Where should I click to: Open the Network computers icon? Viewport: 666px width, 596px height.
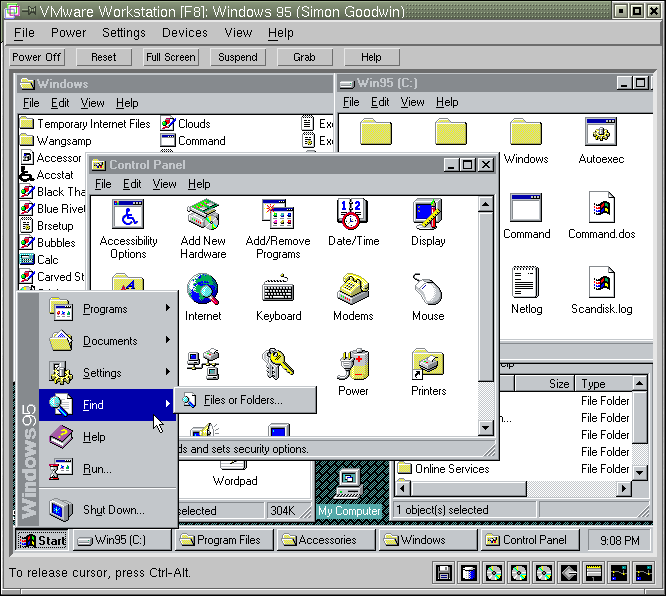[x=203, y=364]
